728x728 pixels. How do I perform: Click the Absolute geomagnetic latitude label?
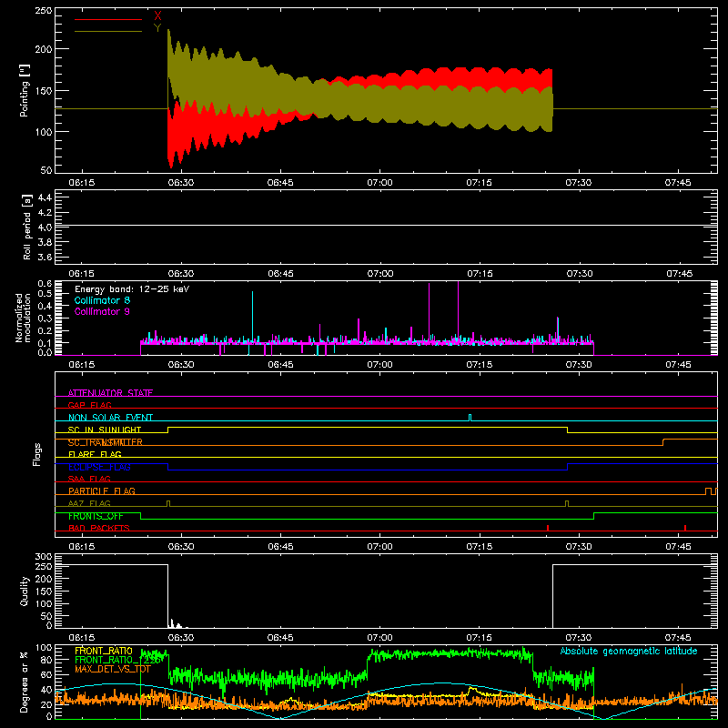(629, 651)
